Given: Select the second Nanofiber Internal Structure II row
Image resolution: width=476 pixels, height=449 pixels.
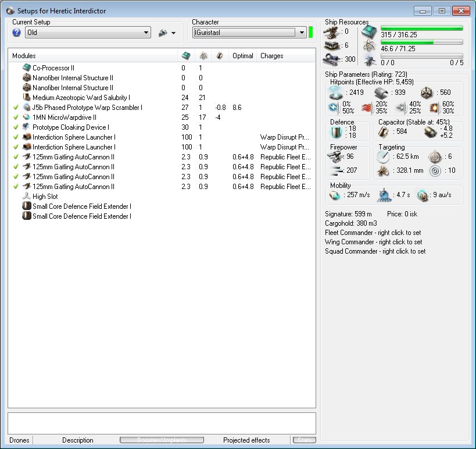Looking at the screenshot, I should point(162,87).
